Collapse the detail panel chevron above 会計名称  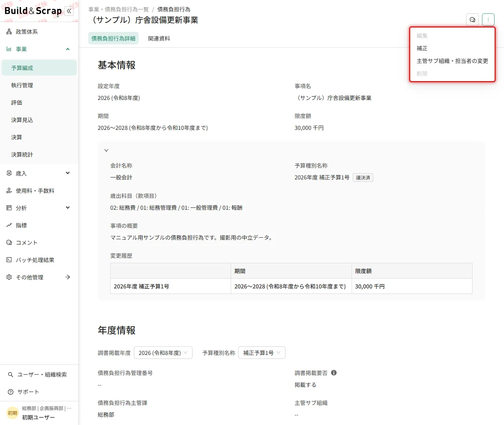point(106,150)
